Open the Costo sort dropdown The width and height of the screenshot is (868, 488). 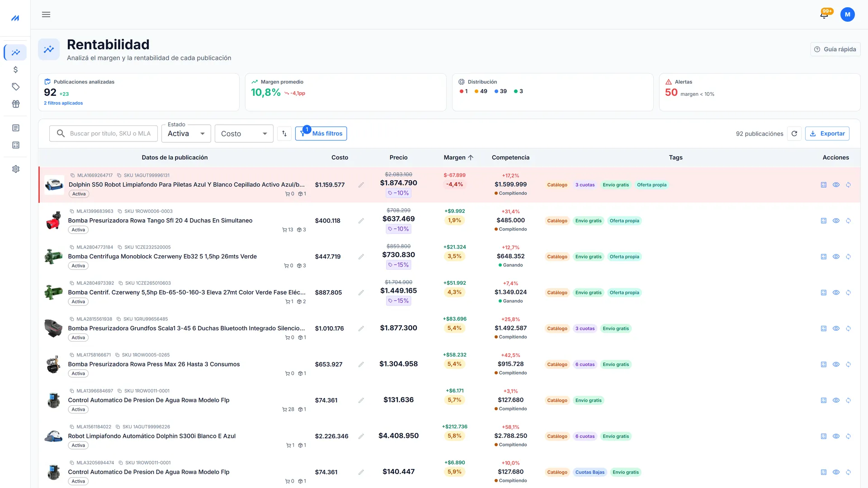(x=244, y=134)
